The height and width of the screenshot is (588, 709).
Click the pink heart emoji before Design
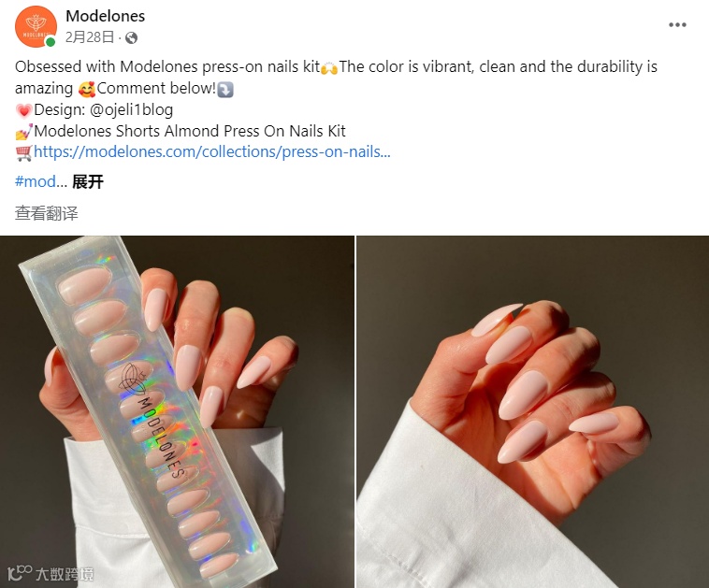click(23, 110)
